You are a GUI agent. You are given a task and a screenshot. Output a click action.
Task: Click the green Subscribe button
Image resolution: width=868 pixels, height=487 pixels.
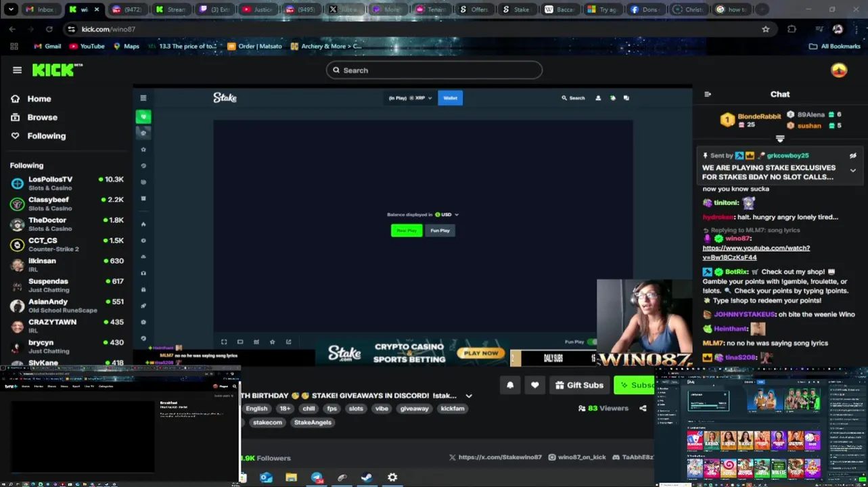coord(635,385)
